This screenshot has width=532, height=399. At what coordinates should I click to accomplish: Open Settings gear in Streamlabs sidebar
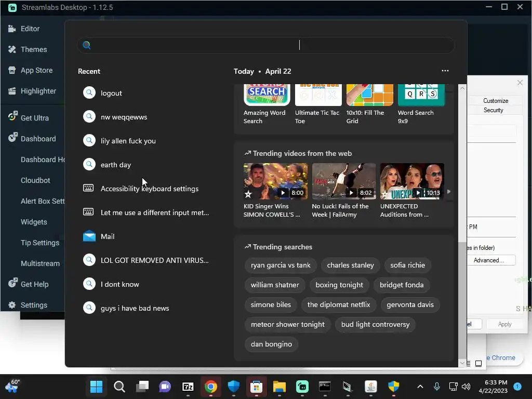coord(28,305)
